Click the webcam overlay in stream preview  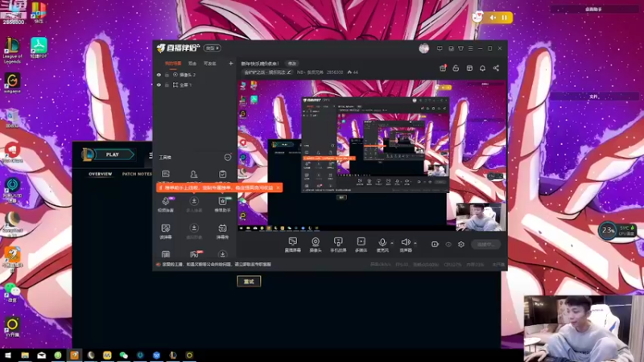click(x=481, y=216)
